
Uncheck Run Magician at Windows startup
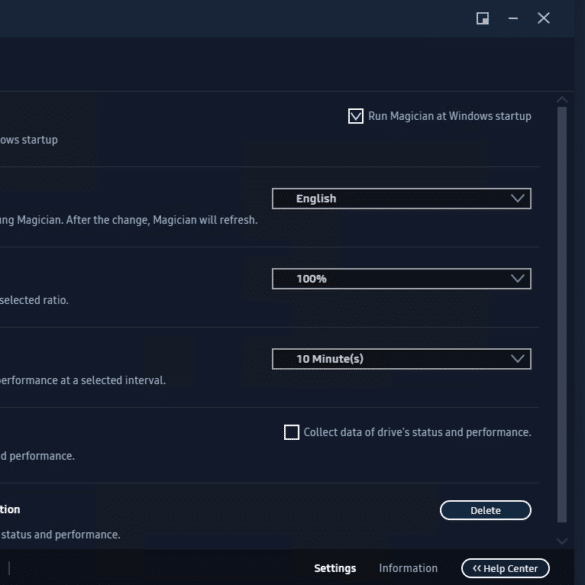[x=356, y=116]
